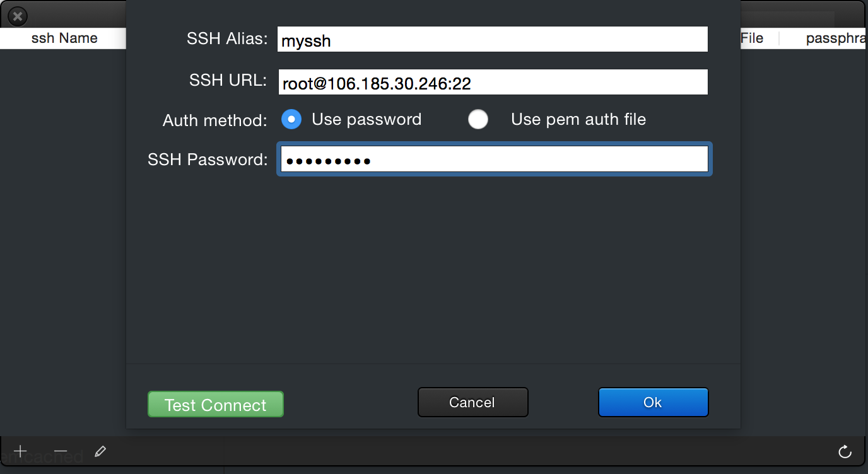
Task: Click the plus icon to add SSH
Action: [x=21, y=451]
